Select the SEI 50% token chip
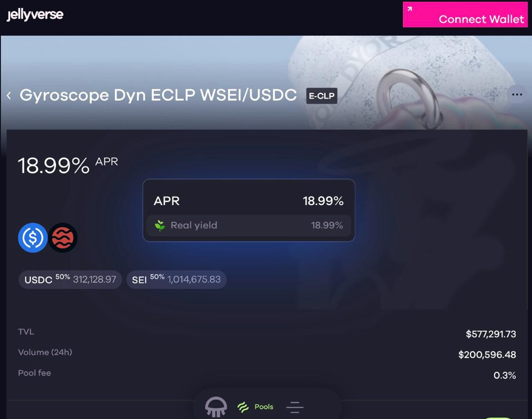Screen dimensions: 532x419 176,279
